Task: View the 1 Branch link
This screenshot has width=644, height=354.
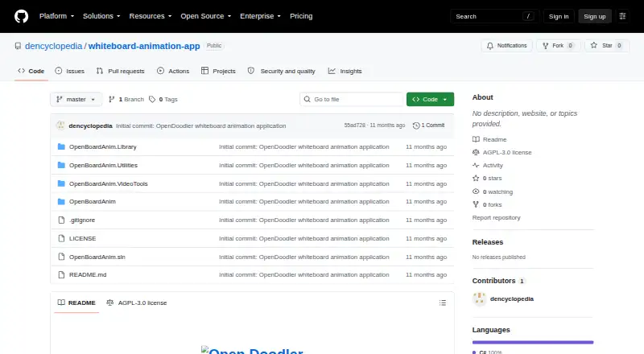Action: [126, 100]
